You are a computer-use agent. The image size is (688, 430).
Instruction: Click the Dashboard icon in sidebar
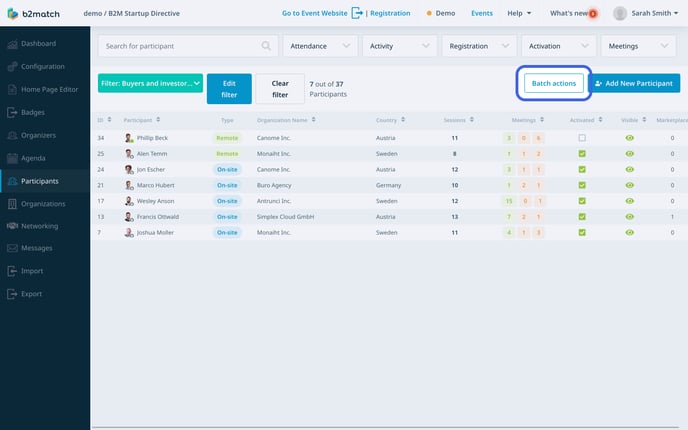tap(12, 44)
